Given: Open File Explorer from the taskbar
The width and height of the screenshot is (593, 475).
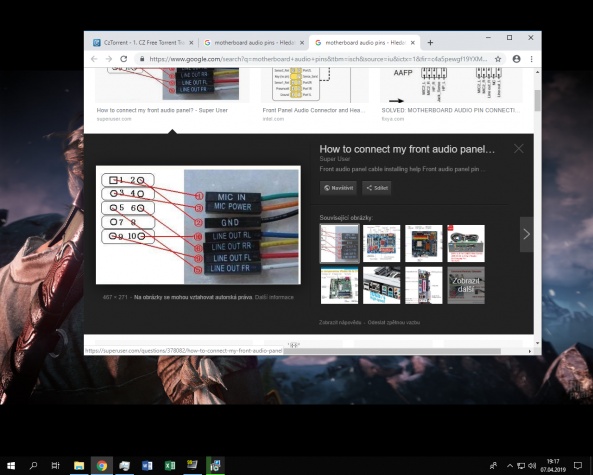Looking at the screenshot, I should 79,466.
